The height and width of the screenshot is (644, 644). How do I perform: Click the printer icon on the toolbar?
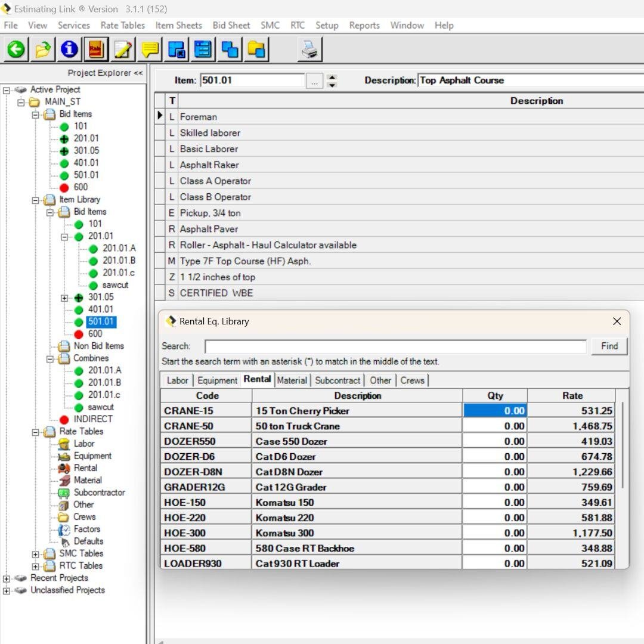310,49
